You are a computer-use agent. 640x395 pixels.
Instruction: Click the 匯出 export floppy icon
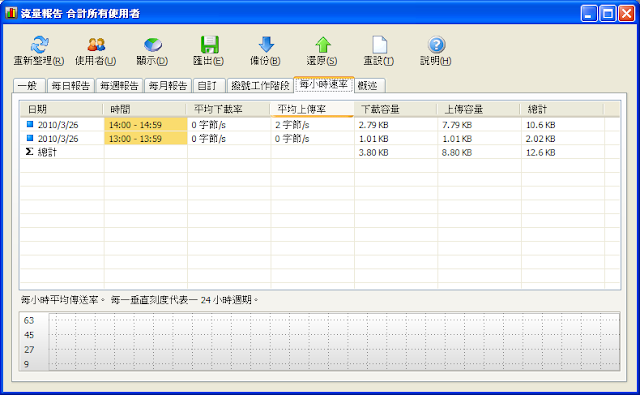[x=209, y=44]
